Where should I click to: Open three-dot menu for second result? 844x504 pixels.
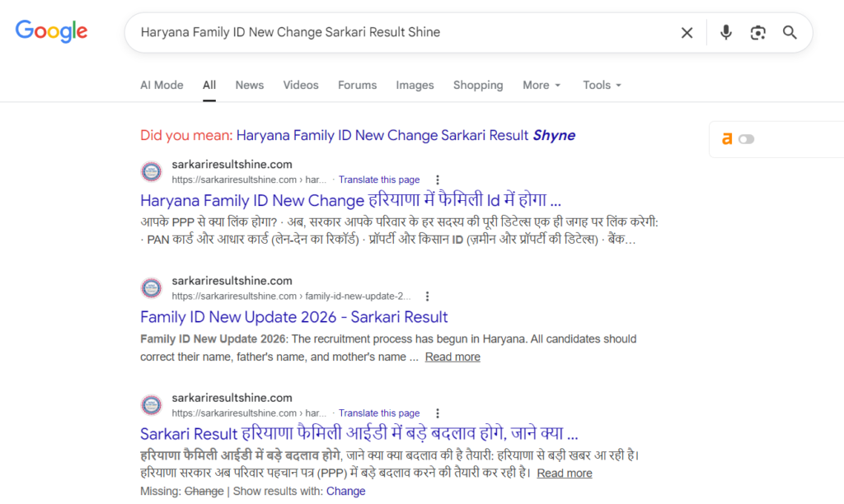(x=427, y=296)
